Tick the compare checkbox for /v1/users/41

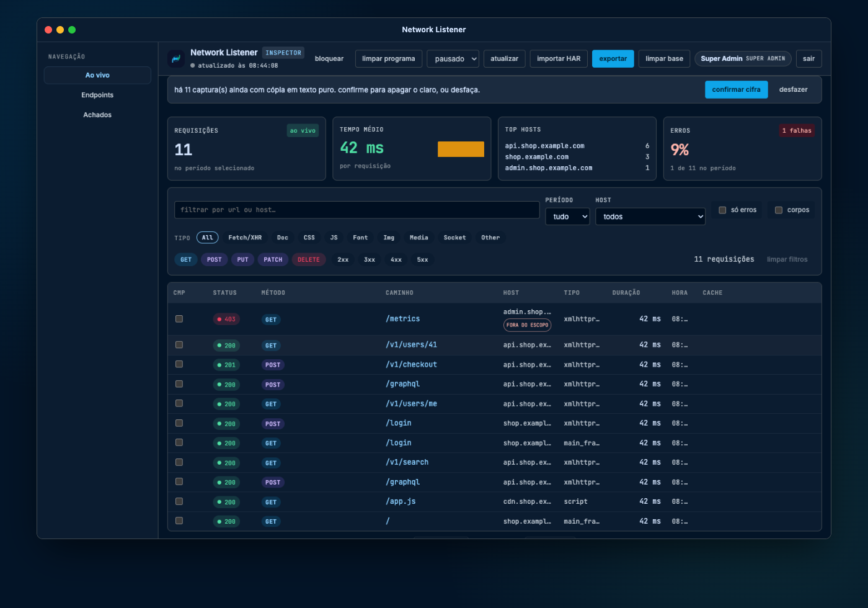[179, 345]
